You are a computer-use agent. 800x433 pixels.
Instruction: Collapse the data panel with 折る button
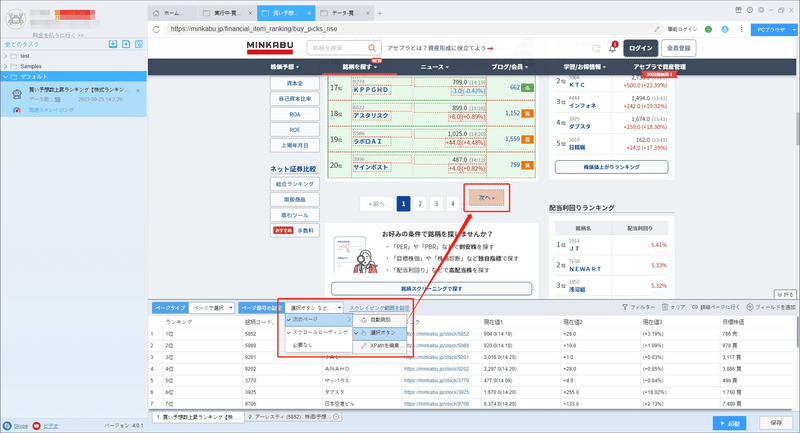tap(785, 295)
